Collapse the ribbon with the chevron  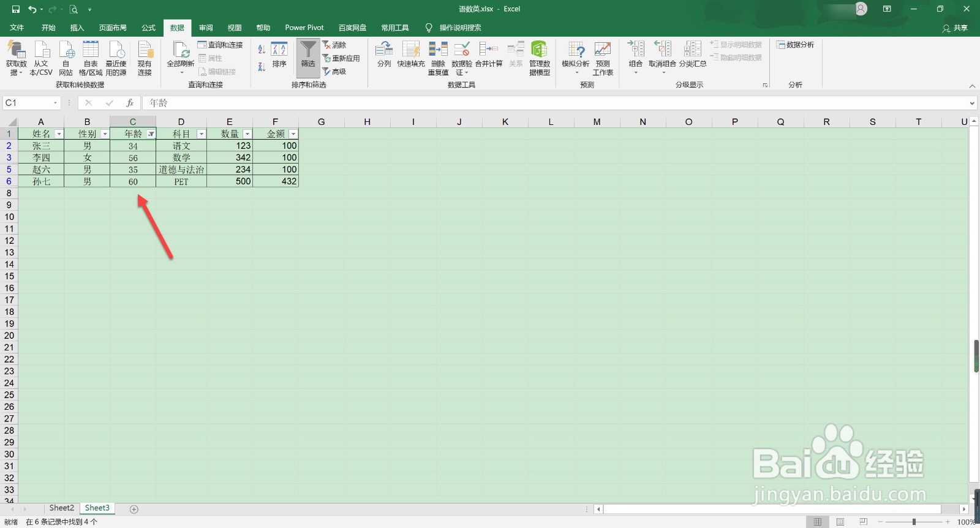972,86
